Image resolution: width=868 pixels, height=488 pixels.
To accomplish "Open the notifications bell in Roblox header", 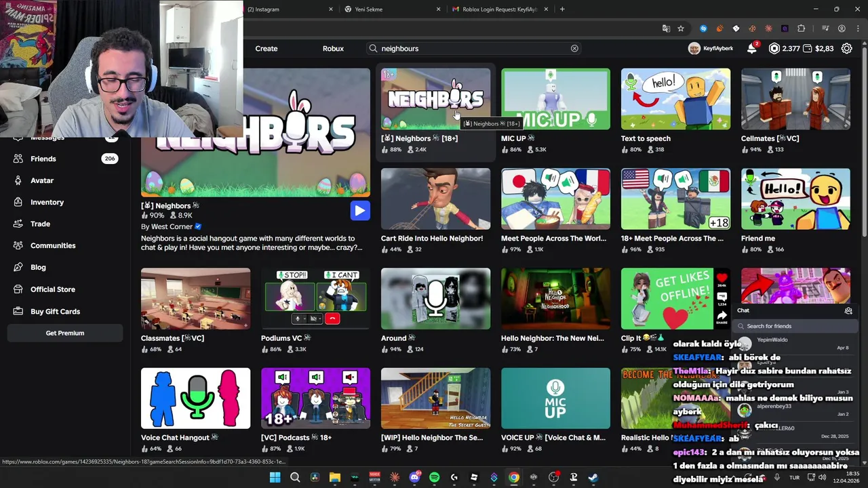I will (751, 48).
